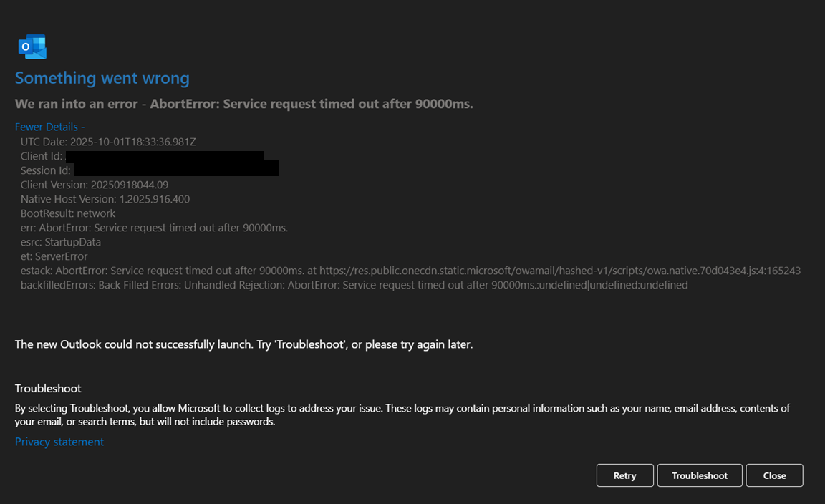Click the Close button
The image size is (825, 504).
click(774, 475)
